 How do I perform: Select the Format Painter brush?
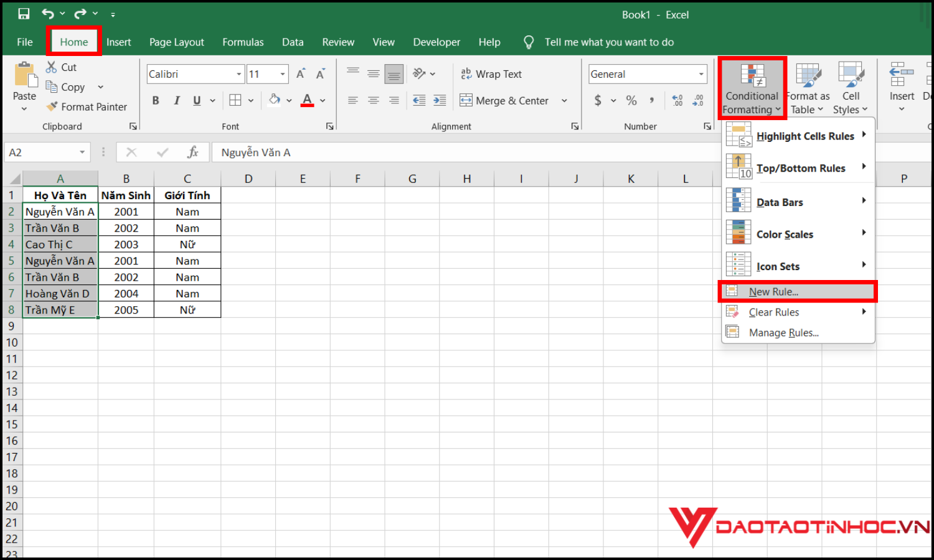click(x=52, y=107)
